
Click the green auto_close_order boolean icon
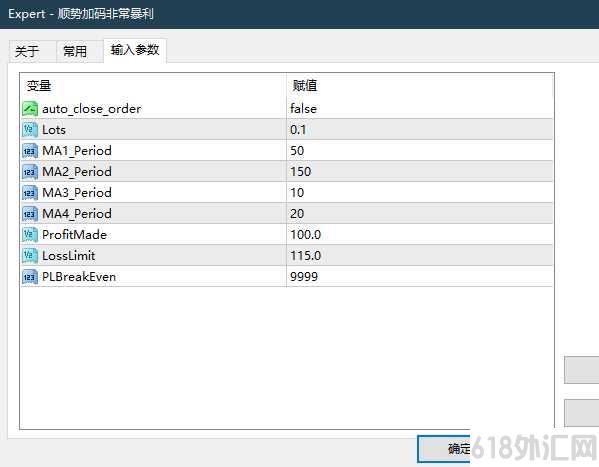pos(30,109)
